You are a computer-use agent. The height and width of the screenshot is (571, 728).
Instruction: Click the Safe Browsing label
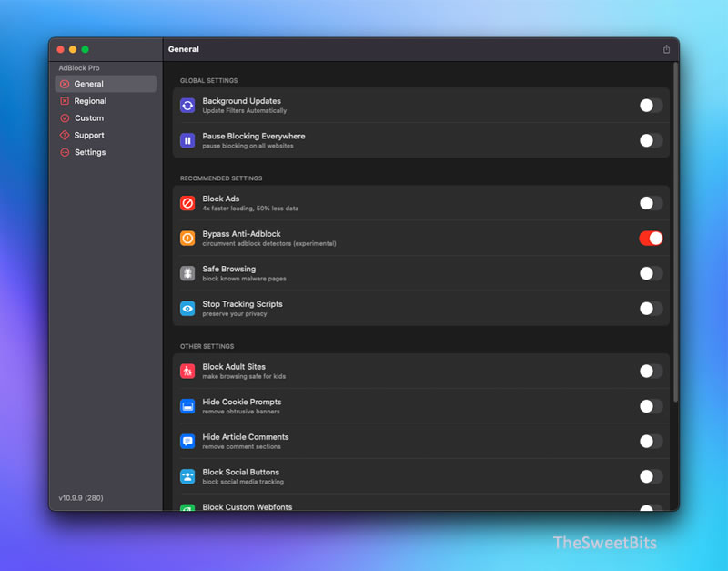[229, 269]
